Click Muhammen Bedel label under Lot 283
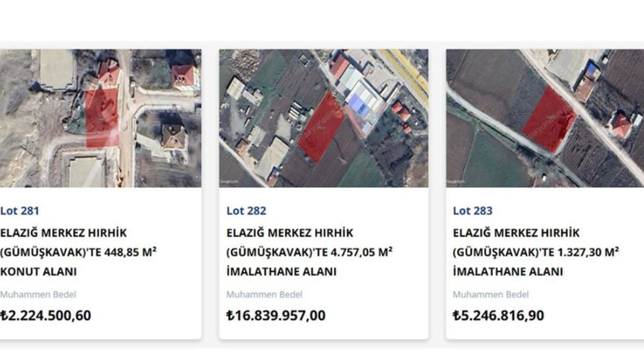Image resolution: width=644 pixels, height=362 pixels. pyautogui.click(x=491, y=295)
